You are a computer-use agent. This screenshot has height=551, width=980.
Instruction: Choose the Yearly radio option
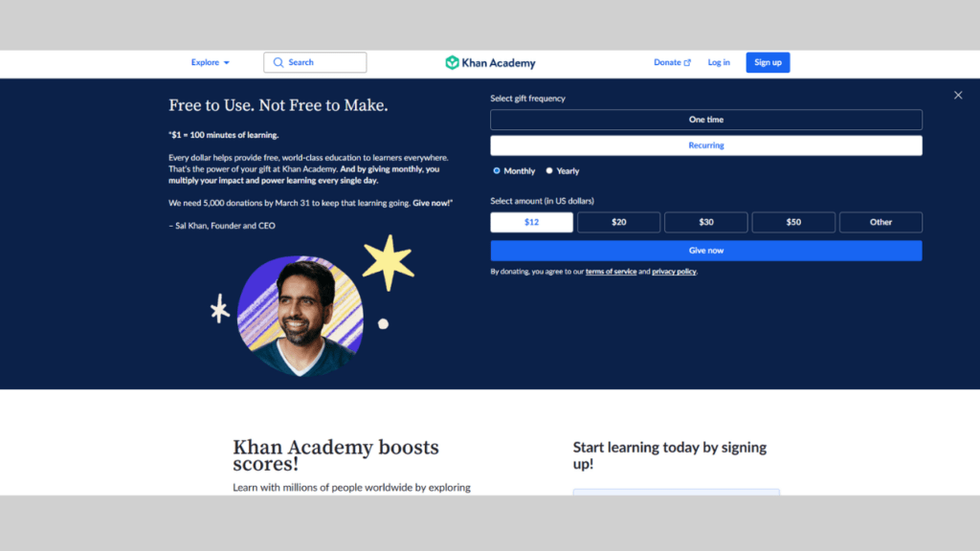(549, 170)
